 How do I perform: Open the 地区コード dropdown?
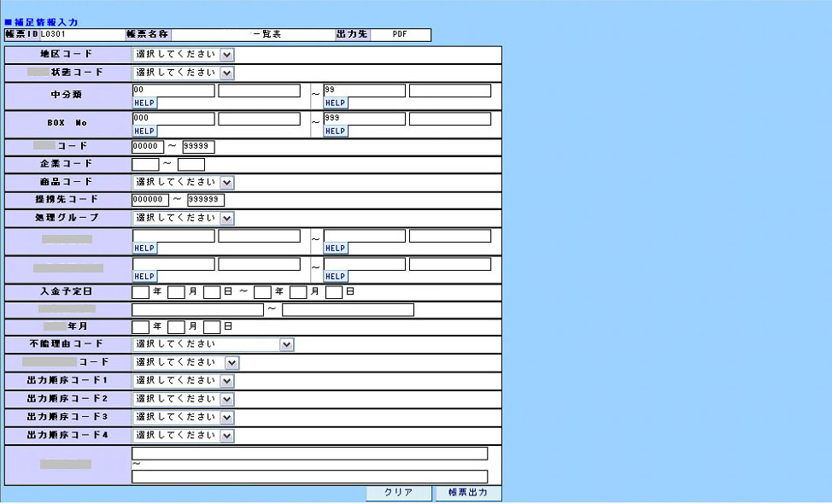coord(183,55)
